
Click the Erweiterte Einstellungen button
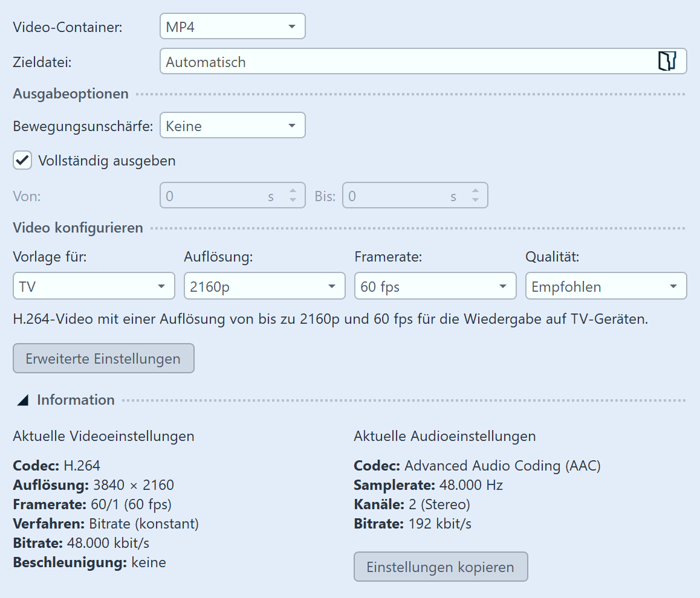pyautogui.click(x=103, y=359)
